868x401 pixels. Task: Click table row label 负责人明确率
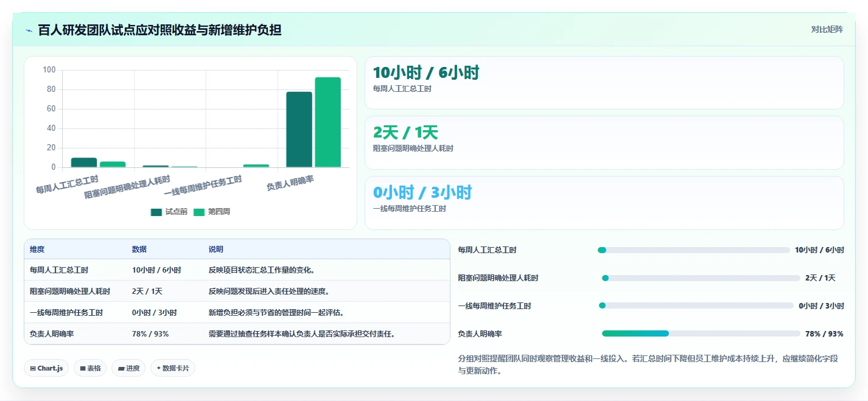tap(52, 333)
